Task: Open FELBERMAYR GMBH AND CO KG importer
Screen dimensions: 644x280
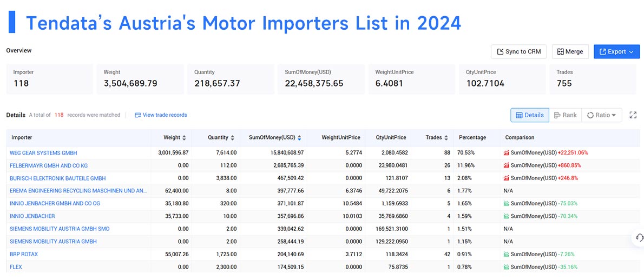Action: tap(49, 165)
